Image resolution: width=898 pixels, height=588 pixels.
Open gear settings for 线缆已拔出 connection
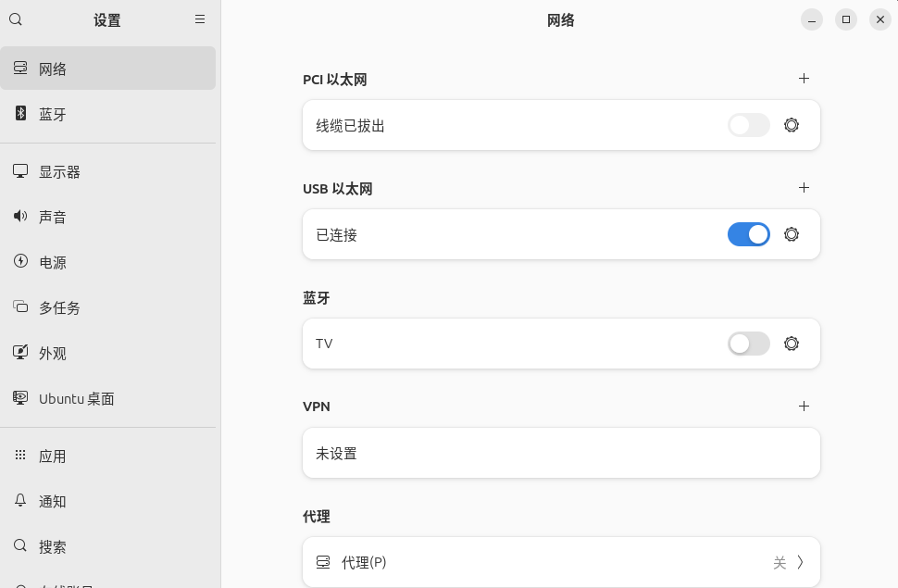point(791,125)
